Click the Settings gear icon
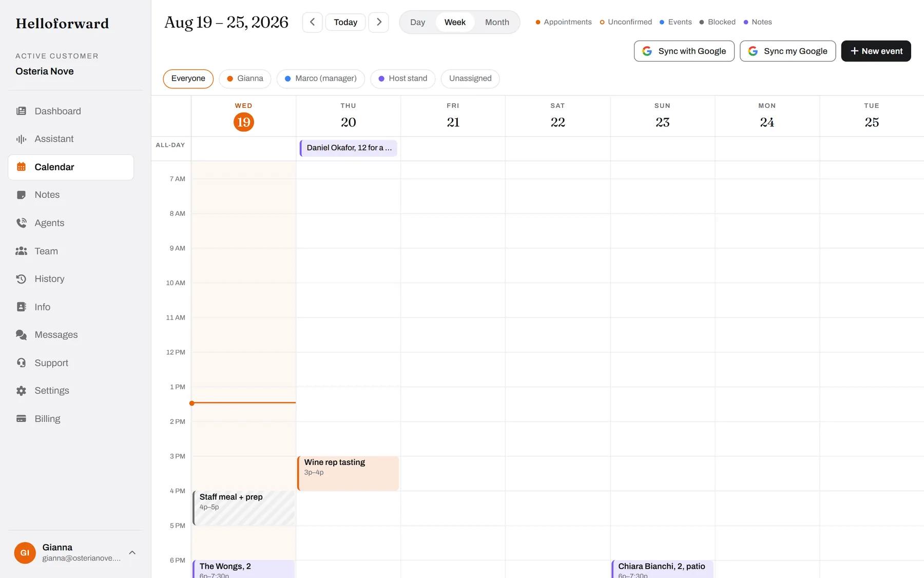Viewport: 924px width, 578px height. point(21,390)
